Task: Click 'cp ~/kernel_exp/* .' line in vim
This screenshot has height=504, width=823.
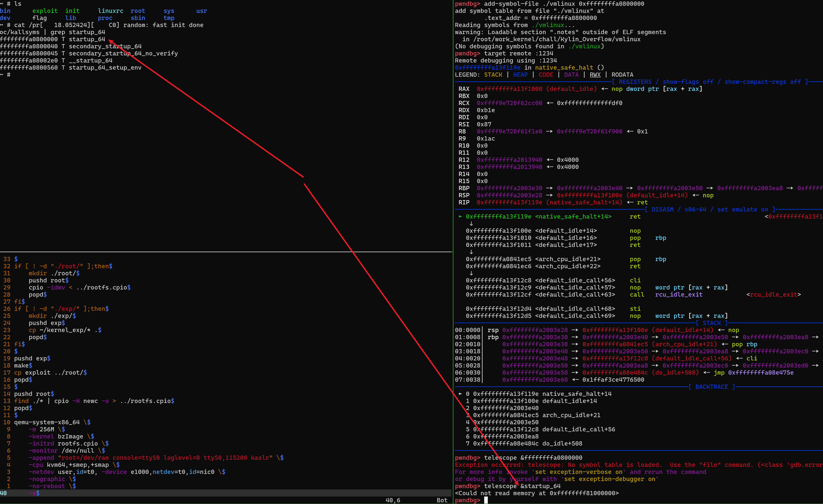Action: (65, 330)
